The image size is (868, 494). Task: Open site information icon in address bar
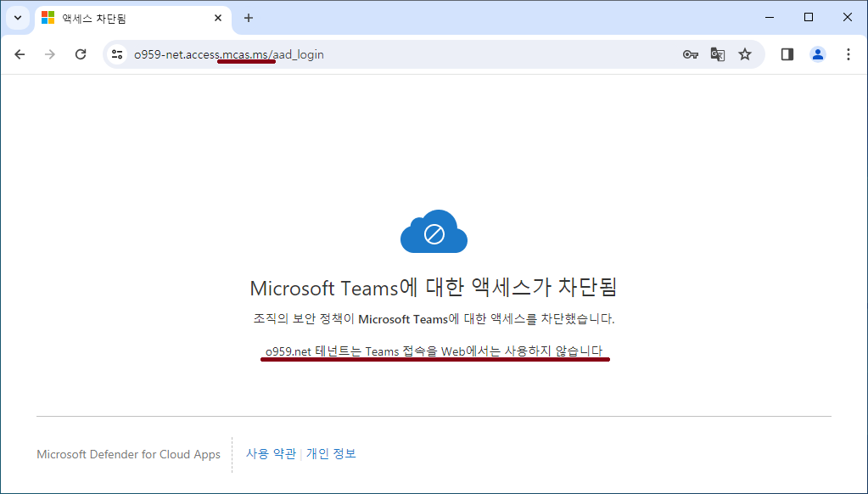click(117, 54)
